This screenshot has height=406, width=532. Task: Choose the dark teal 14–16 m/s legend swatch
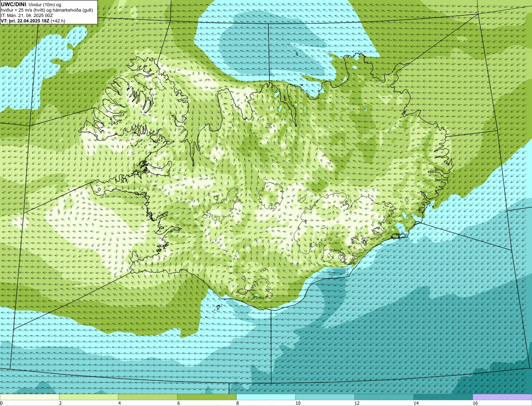coord(443,397)
